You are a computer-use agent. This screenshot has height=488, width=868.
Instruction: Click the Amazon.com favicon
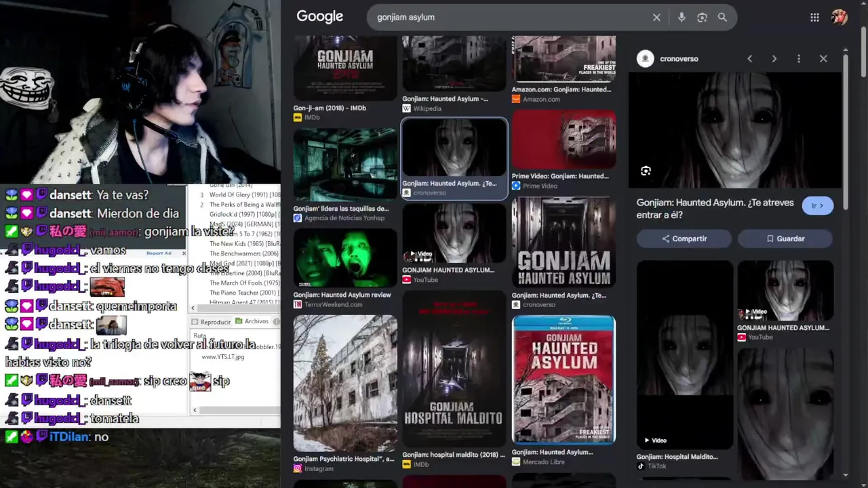coord(516,99)
